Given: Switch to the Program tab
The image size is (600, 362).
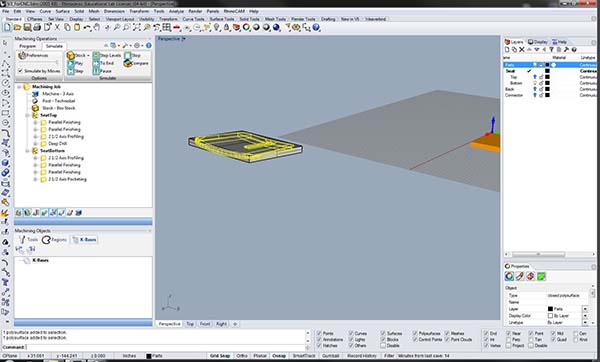Looking at the screenshot, I should tap(28, 46).
